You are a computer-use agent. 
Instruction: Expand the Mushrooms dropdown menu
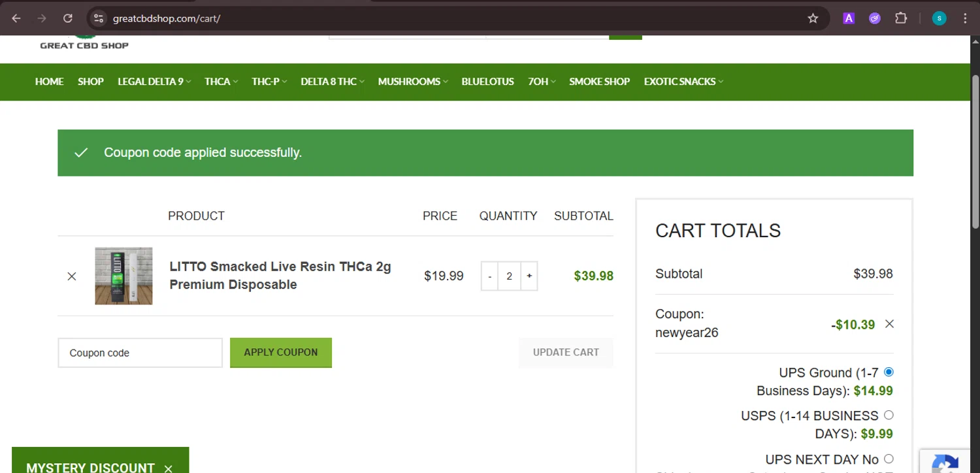413,82
